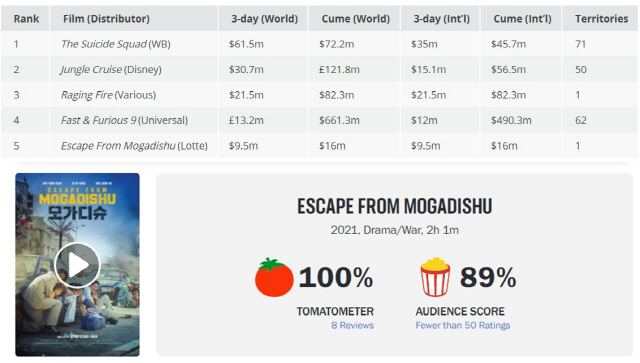
Task: Click the red tomato Tomatometer icon
Action: 274,277
